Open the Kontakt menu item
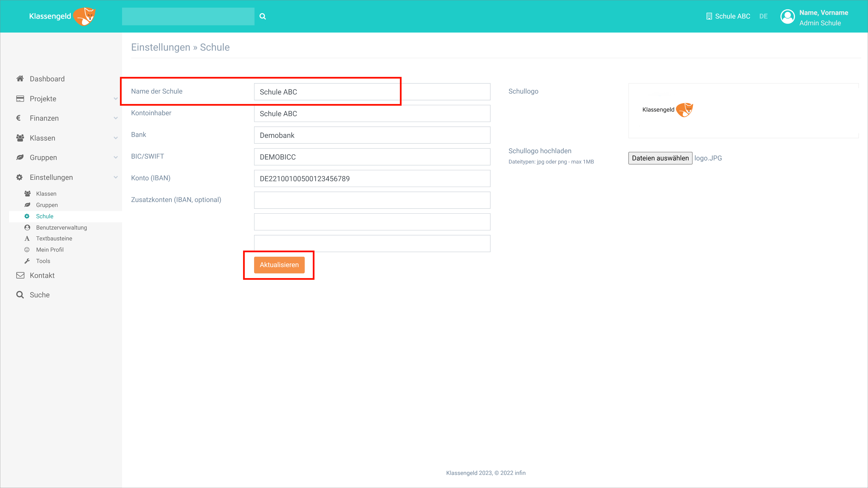 click(42, 276)
